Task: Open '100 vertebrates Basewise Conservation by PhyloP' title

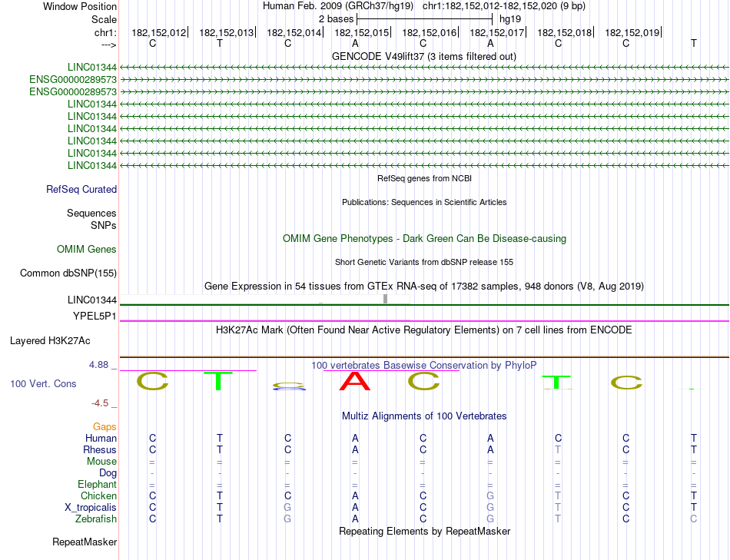Action: point(424,366)
